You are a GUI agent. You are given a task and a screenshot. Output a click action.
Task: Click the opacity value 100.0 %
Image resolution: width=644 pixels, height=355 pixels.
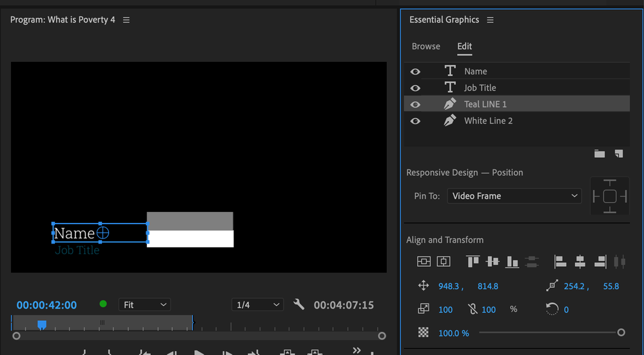[454, 333]
